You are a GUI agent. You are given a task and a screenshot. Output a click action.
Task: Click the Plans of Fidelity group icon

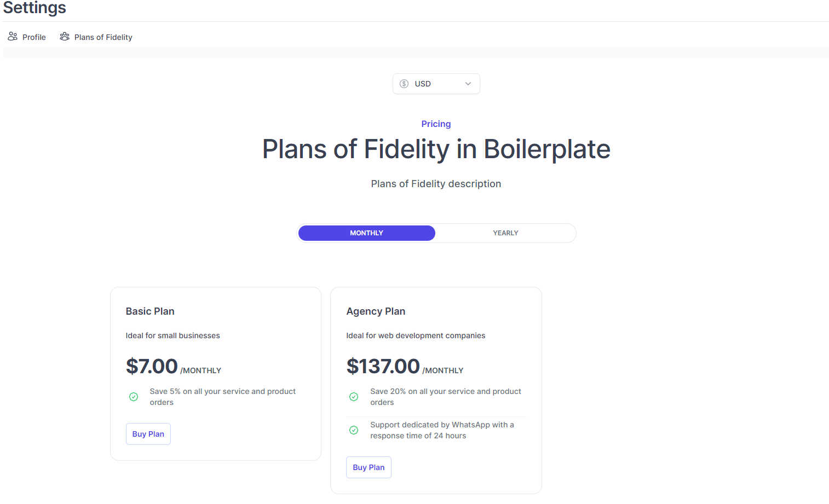click(65, 37)
